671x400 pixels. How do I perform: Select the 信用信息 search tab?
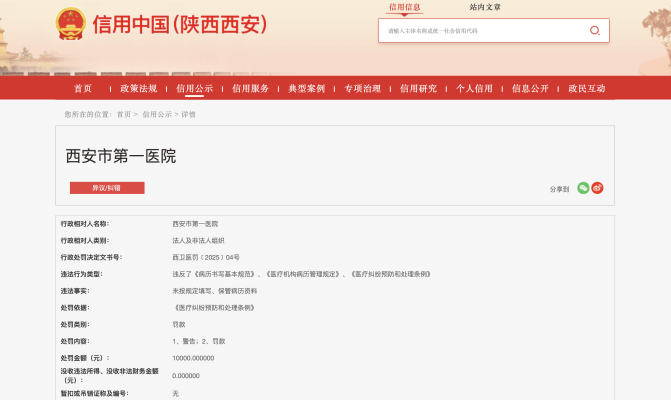click(x=404, y=7)
